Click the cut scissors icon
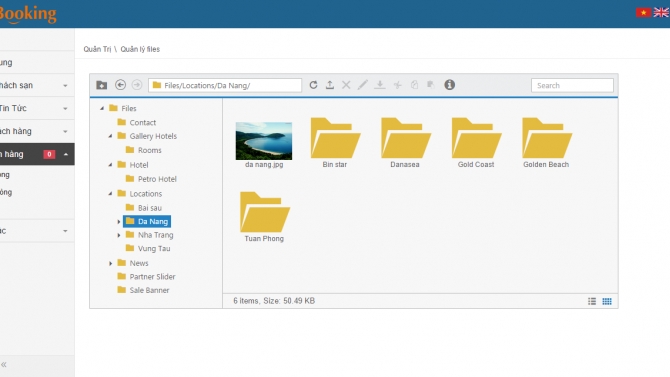Image resolution: width=670 pixels, height=377 pixels. 397,85
